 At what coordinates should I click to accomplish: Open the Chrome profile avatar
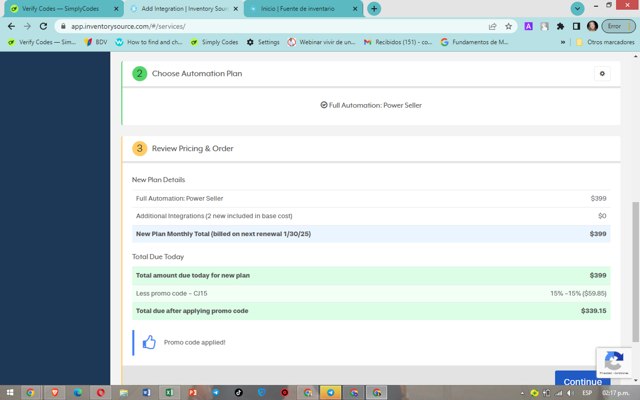(x=592, y=26)
